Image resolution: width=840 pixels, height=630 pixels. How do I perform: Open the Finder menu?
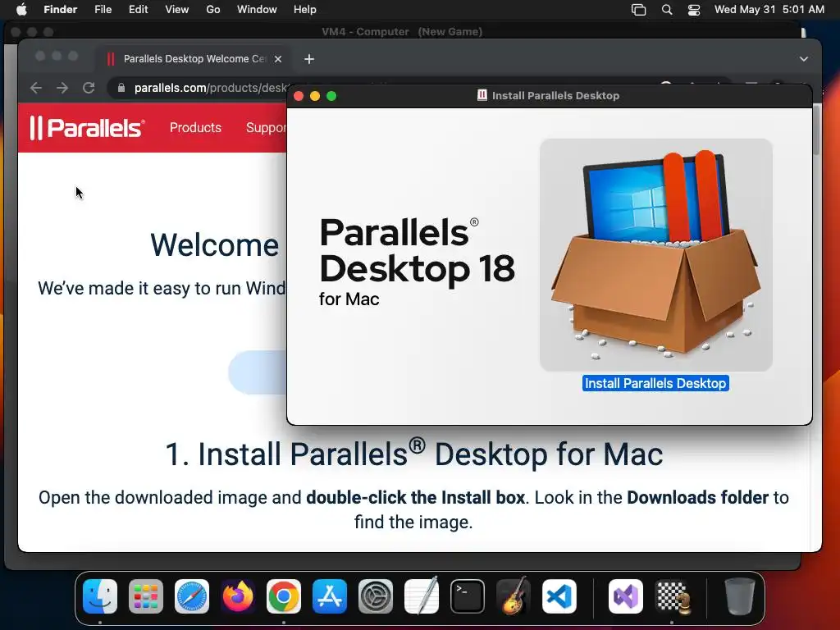coord(60,10)
